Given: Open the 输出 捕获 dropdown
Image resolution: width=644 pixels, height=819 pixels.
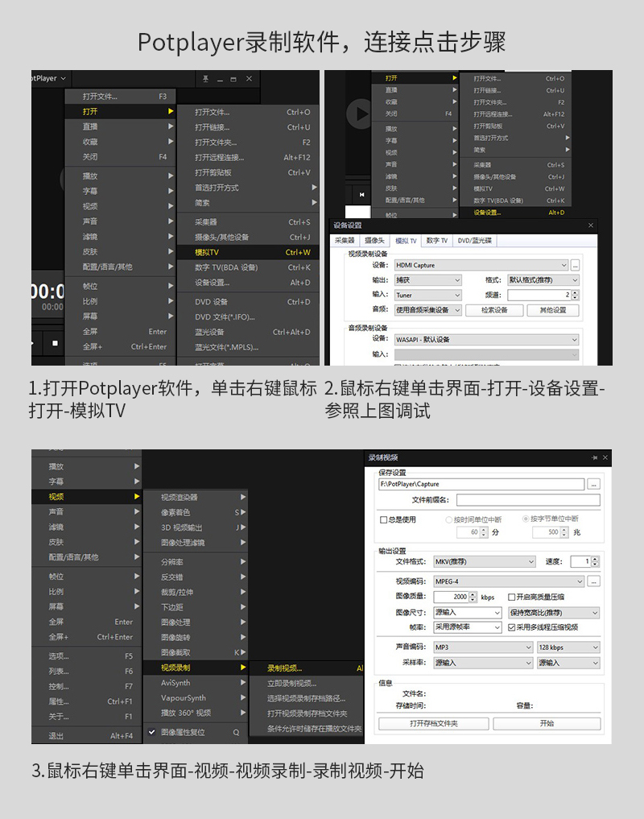Looking at the screenshot, I should (x=427, y=280).
